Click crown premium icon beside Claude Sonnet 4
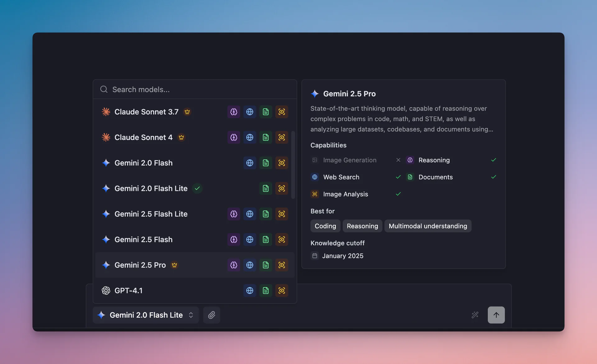 (x=181, y=137)
